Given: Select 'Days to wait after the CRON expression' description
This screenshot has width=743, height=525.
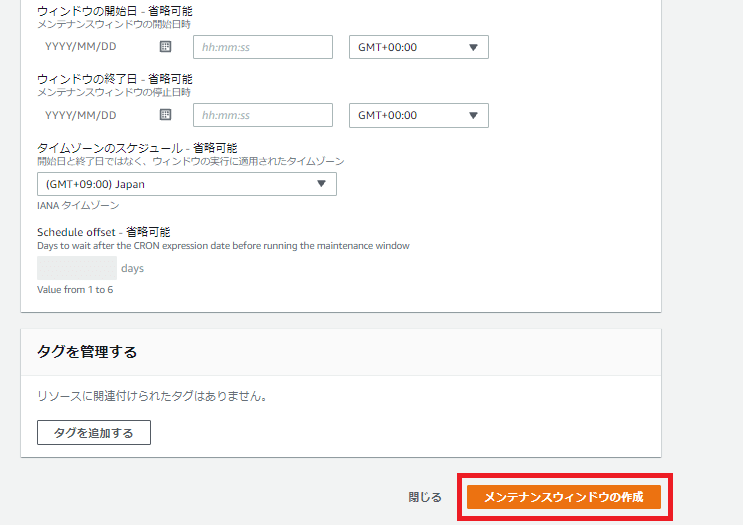Looking at the screenshot, I should click(223, 245).
